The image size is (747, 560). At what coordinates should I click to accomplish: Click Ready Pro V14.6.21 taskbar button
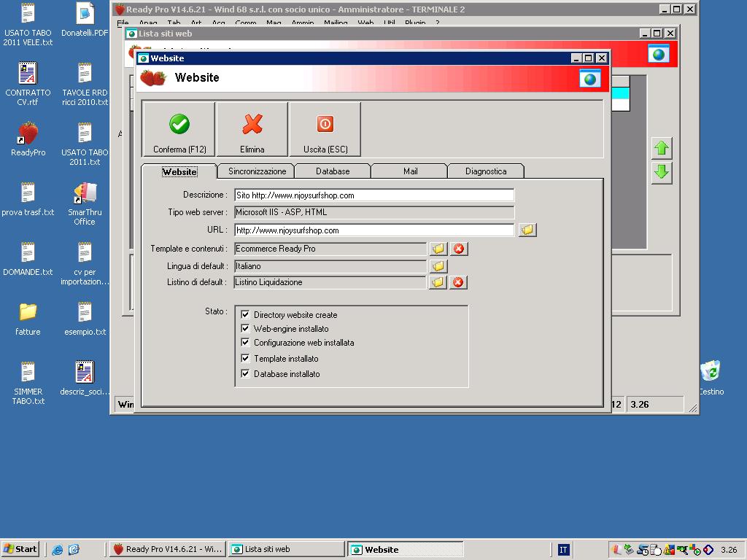pos(167,549)
